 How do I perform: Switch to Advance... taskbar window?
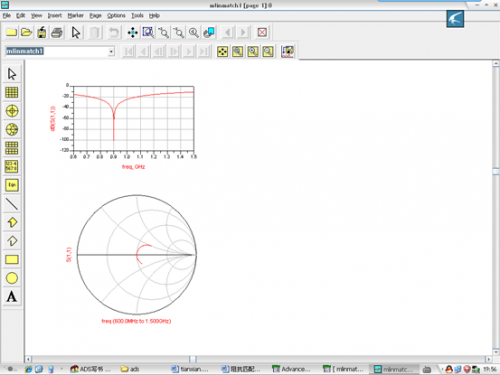291,369
